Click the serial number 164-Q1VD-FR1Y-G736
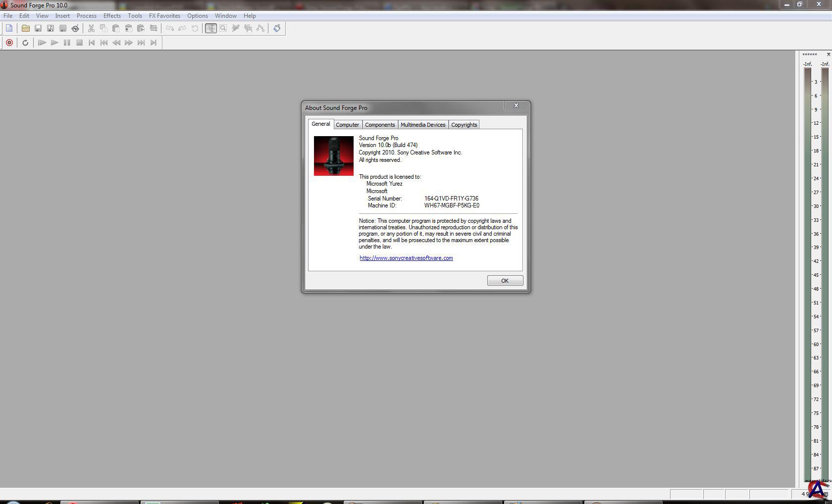Viewport: 832px width, 504px height. pyautogui.click(x=451, y=199)
